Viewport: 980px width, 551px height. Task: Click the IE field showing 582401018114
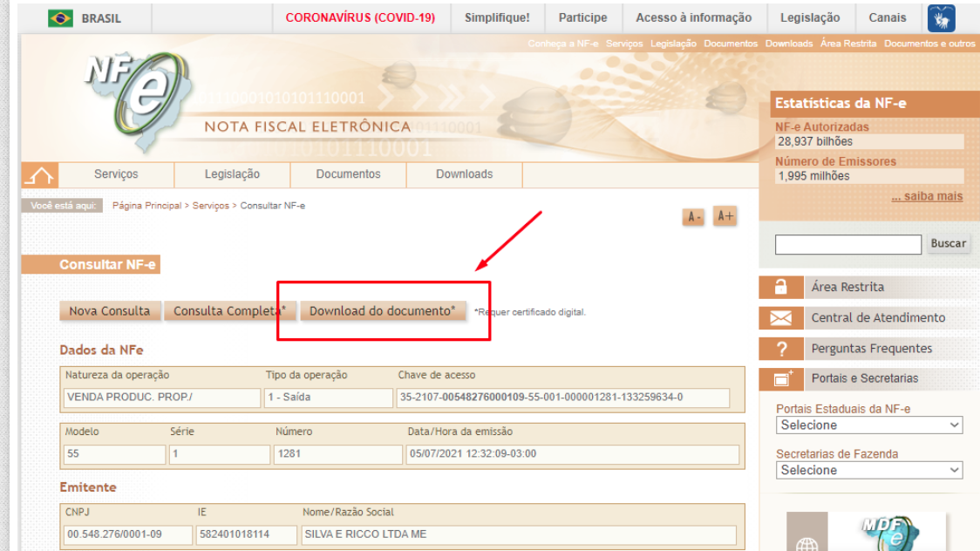point(246,534)
